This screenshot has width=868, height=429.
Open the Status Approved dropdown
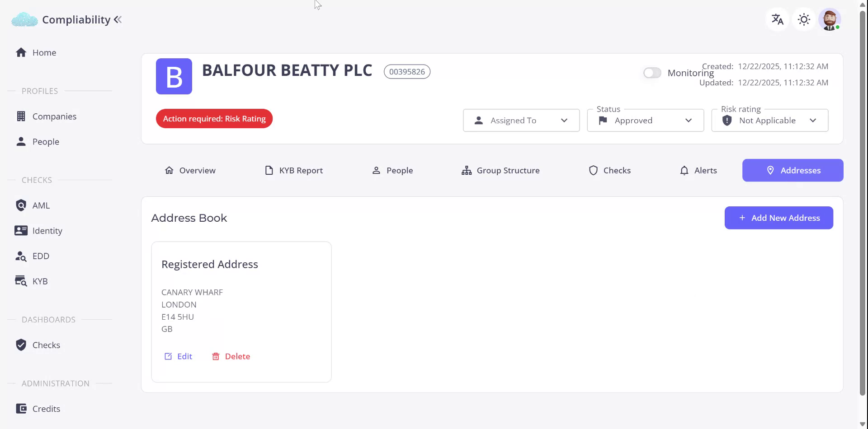(645, 121)
